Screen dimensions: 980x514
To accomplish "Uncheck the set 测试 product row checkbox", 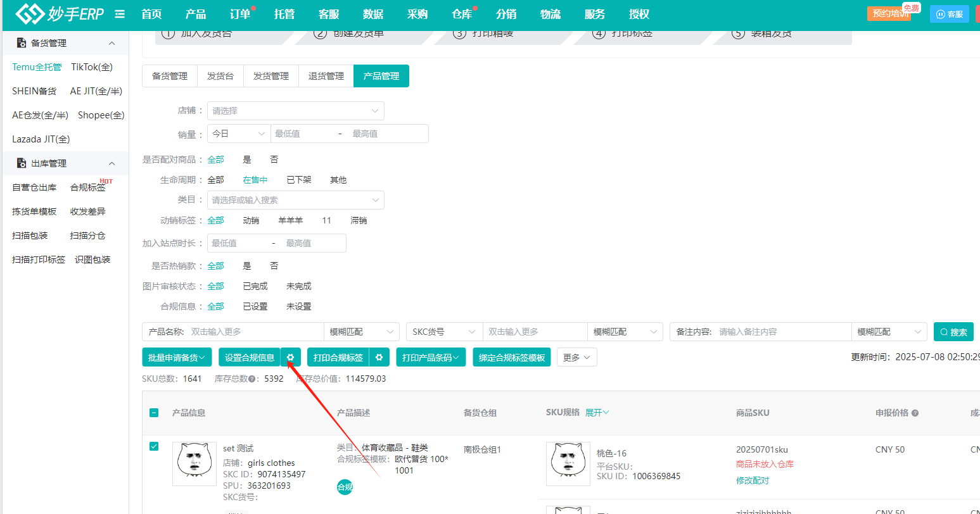I will pyautogui.click(x=154, y=446).
